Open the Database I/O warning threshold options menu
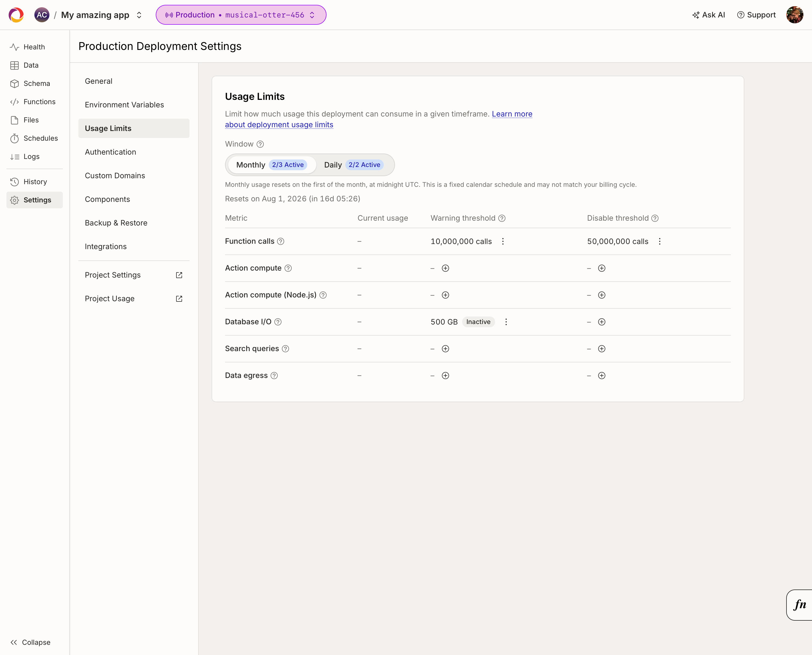The image size is (812, 655). [x=506, y=322]
